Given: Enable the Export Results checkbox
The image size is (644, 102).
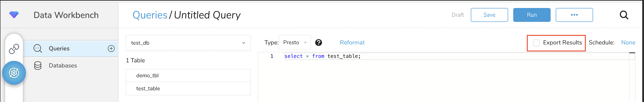Looking at the screenshot, I should (x=536, y=43).
